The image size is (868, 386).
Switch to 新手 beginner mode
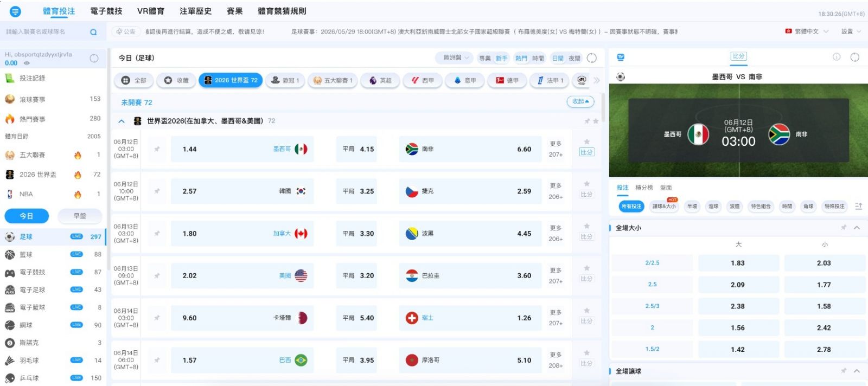(502, 58)
